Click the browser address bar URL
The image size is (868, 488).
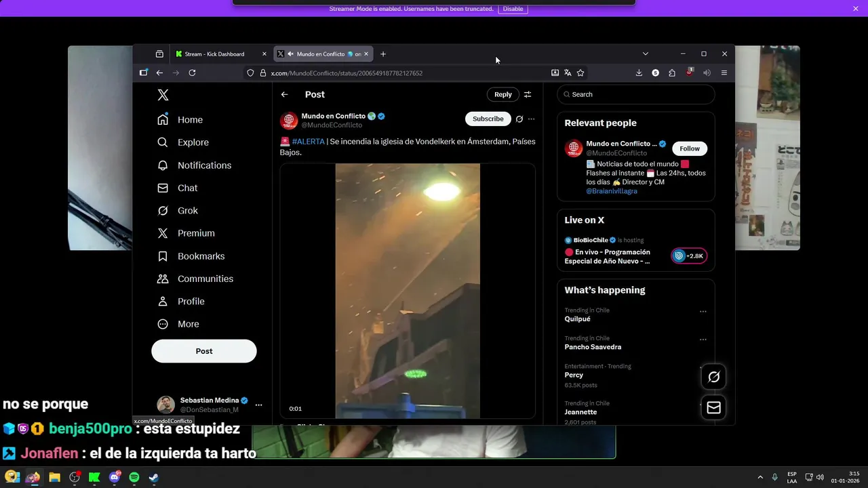click(347, 73)
